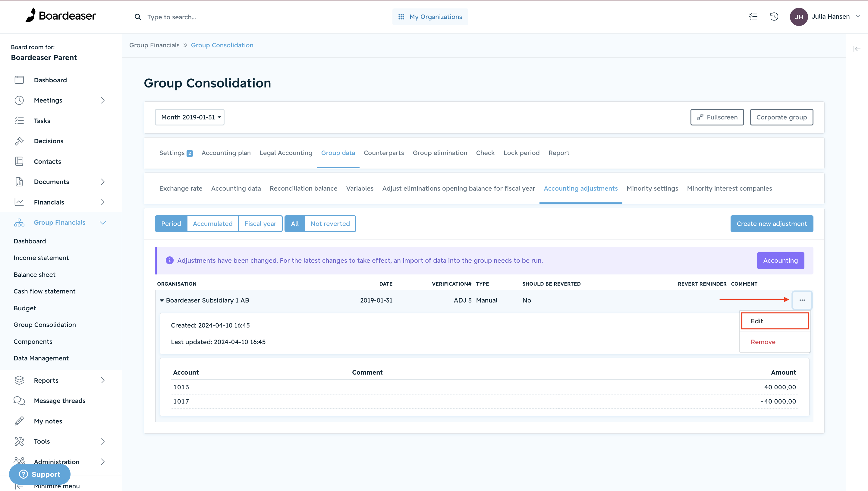Select the All filter toggle
The width and height of the screenshot is (868, 491).
295,224
